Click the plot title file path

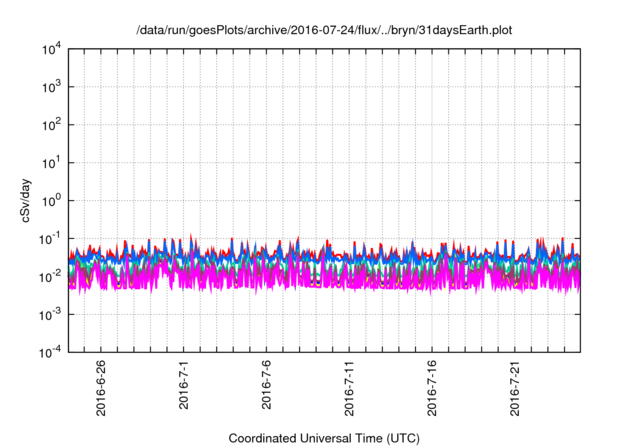coord(324,30)
